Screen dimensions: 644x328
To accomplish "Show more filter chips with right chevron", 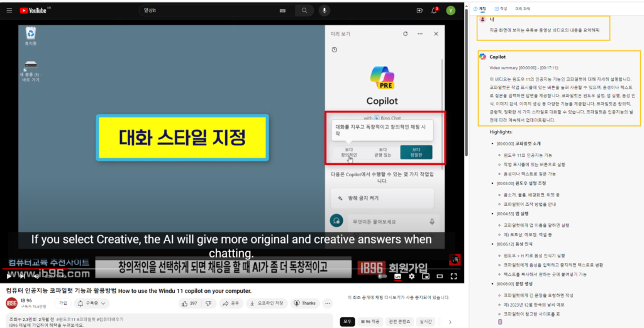I will [x=450, y=322].
